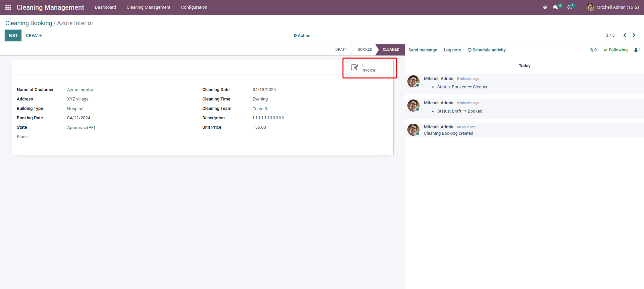Open the apps grid menu icon
This screenshot has height=289, width=644.
(8, 7)
